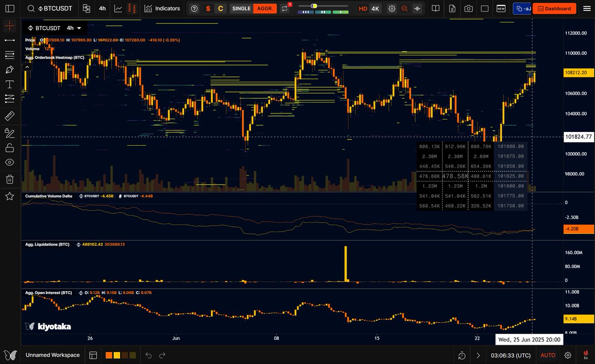This screenshot has height=364, width=595.
Task: Toggle AUTO scale mode
Action: [x=548, y=355]
